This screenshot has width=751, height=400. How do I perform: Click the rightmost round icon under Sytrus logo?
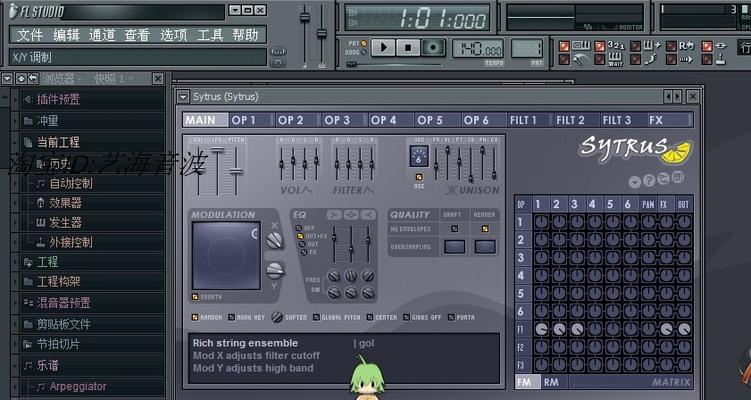click(678, 177)
